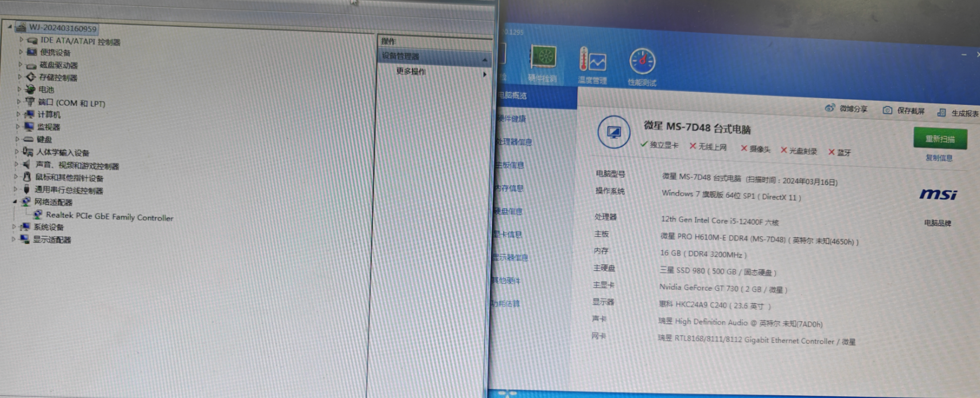Click the heading 微星 MS-7D48 台式电脑
Screen dimensions: 980x398
[697, 127]
